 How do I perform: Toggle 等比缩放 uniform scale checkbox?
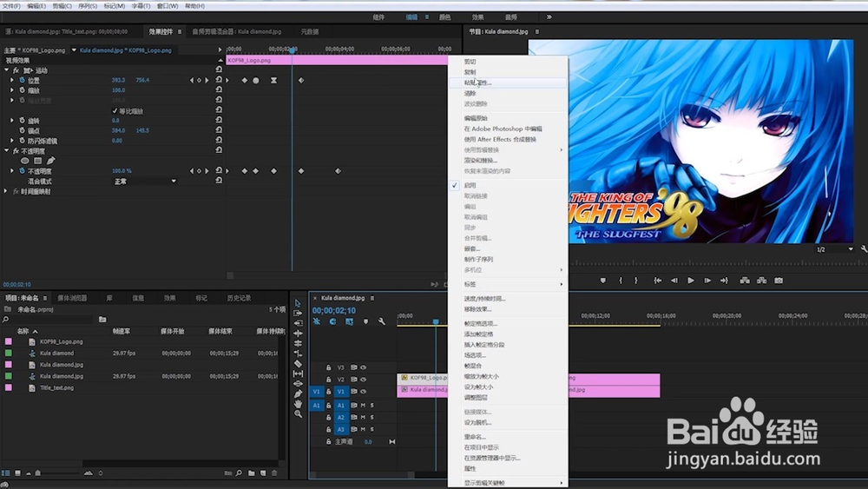(x=115, y=111)
